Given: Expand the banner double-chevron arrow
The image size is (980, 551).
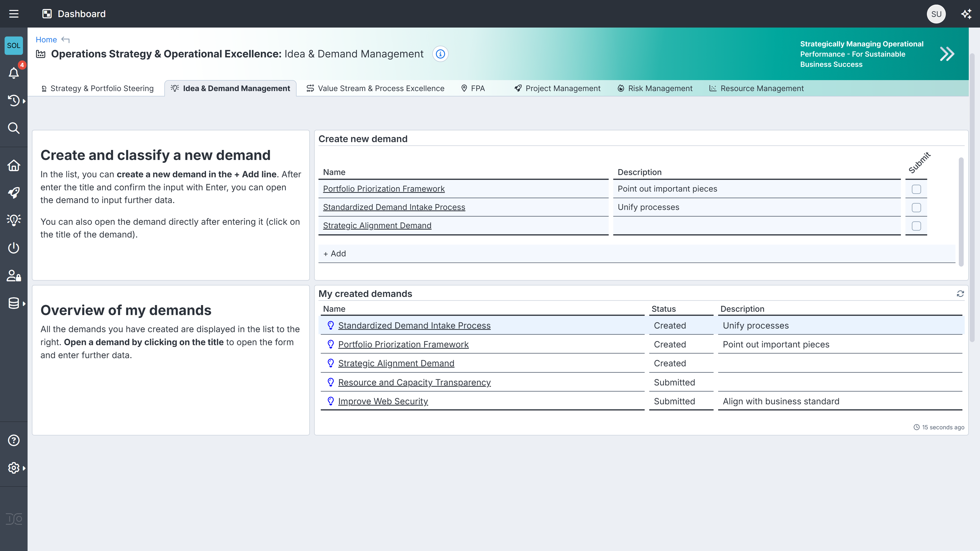Looking at the screenshot, I should coord(947,54).
